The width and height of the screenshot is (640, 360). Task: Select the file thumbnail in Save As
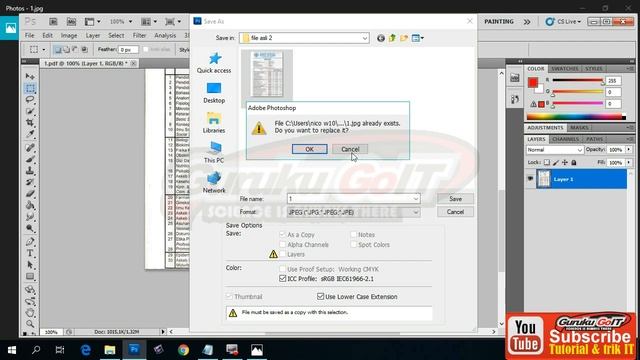click(x=267, y=74)
